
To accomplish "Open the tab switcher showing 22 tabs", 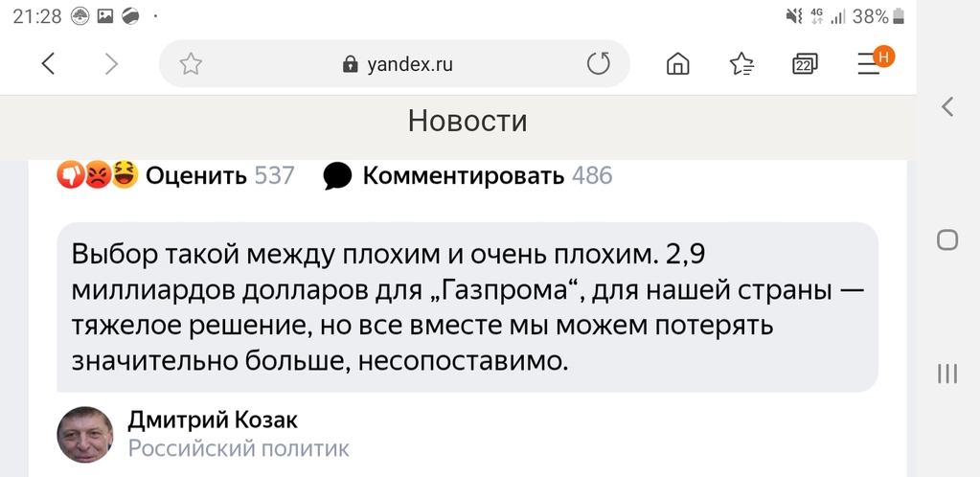I will coord(805,64).
